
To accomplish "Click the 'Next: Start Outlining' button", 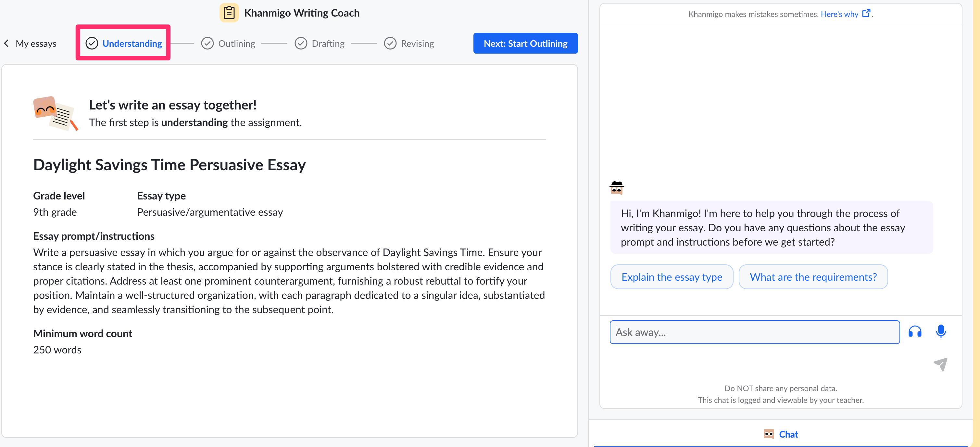I will pyautogui.click(x=526, y=43).
